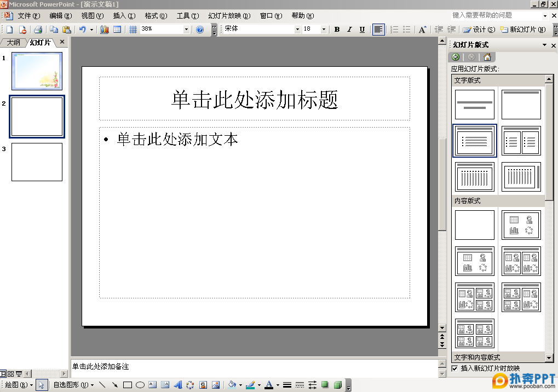Toggle the Select Objects pointer tool
The height and width of the screenshot is (392, 558).
[x=41, y=384]
